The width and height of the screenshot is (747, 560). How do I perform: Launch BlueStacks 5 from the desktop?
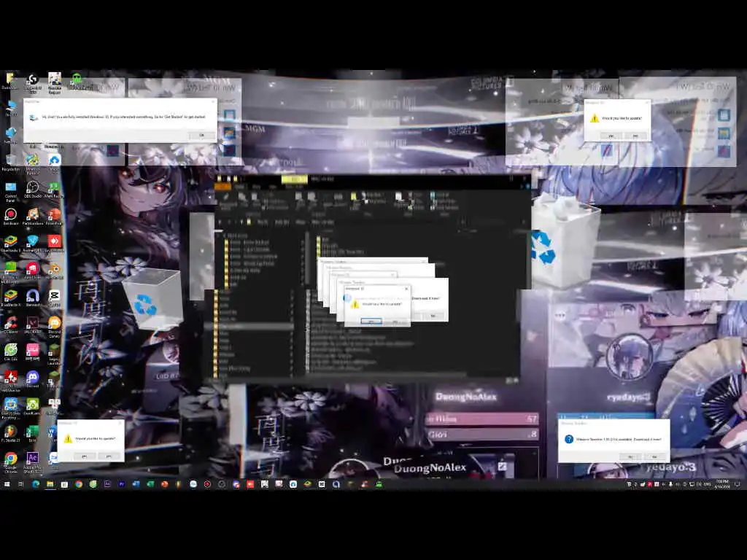(x=11, y=242)
